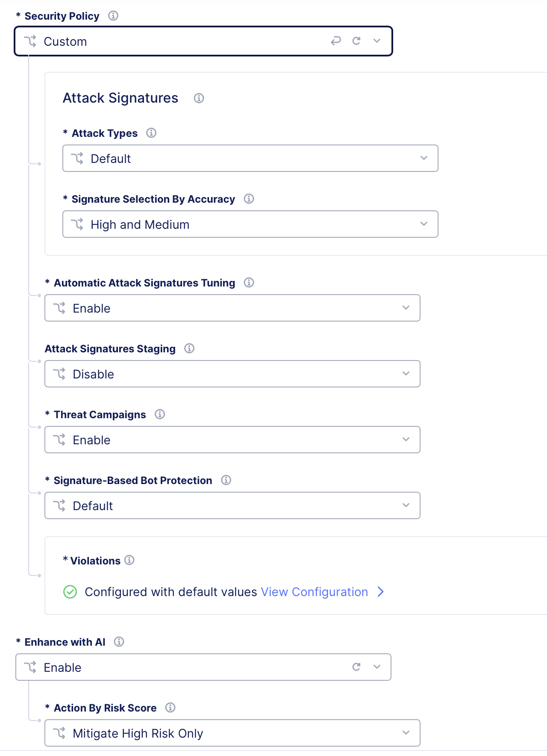Viewport: 547px width, 756px height.
Task: Click the Signature Selection By Accuracy info icon
Action: click(x=250, y=199)
